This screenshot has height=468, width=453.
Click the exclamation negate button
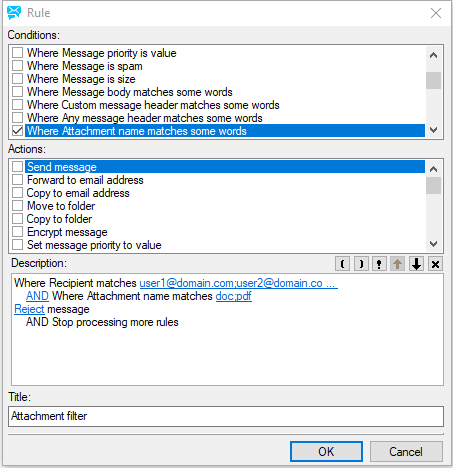click(379, 264)
